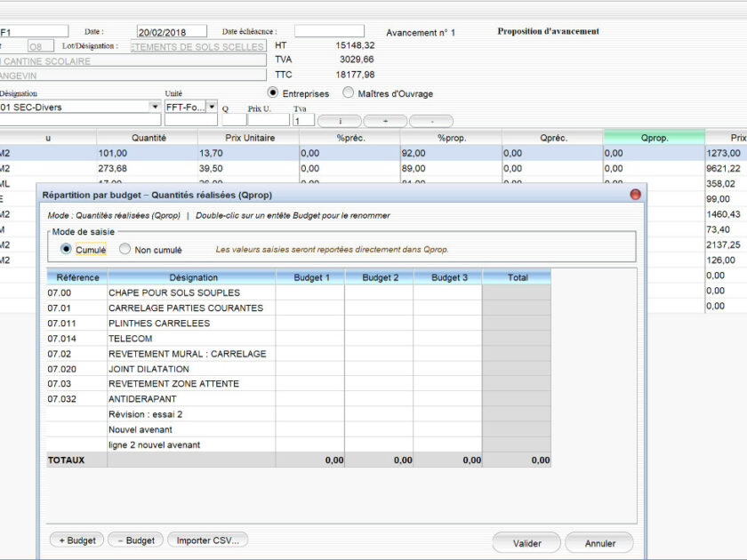Select row 'TELECOM'
The height and width of the screenshot is (560, 747).
[x=299, y=338]
